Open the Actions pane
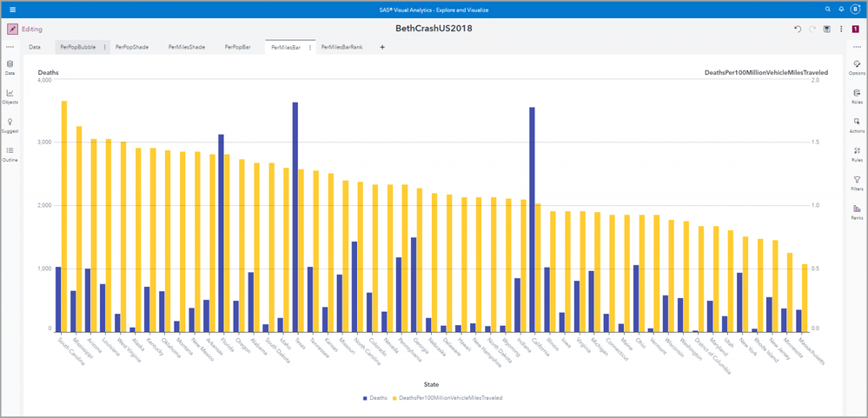 pos(857,126)
